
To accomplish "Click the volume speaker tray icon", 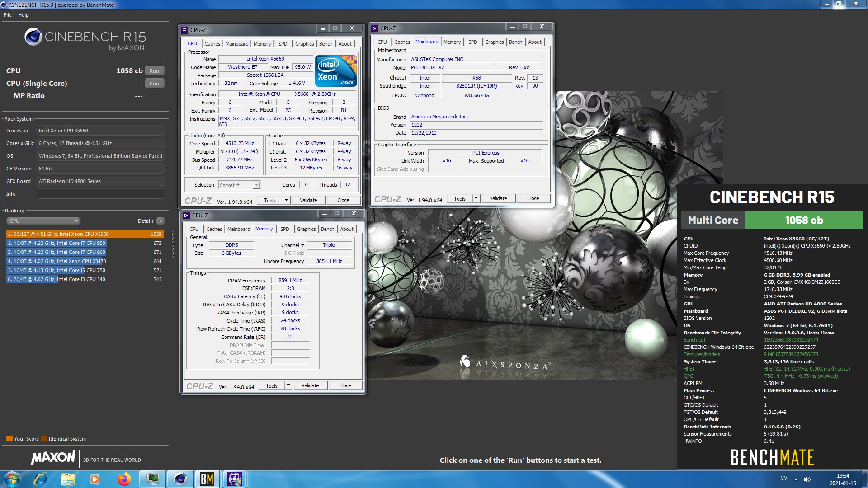I will (x=807, y=479).
